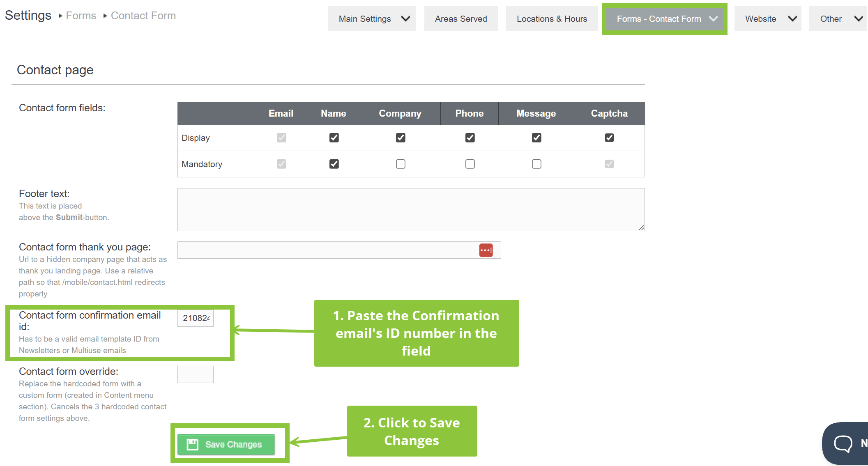868x466 pixels.
Task: Click the Forms breadcrumb link
Action: tap(81, 16)
